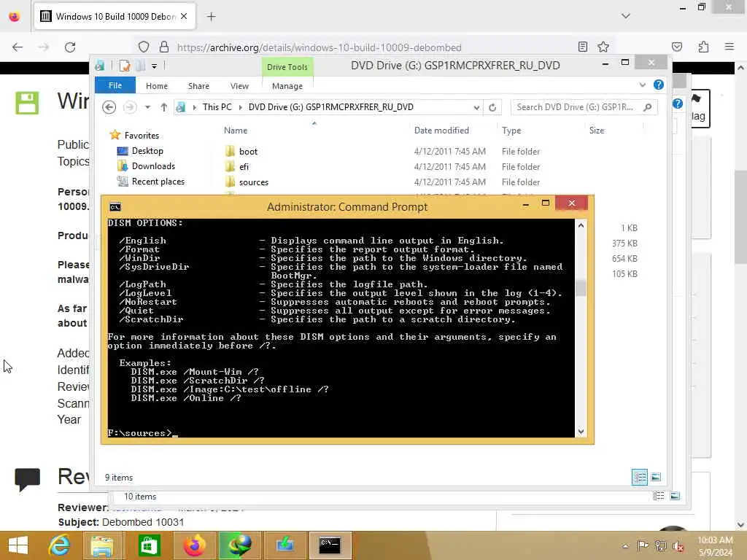Click the site security padlock icon

pyautogui.click(x=164, y=47)
